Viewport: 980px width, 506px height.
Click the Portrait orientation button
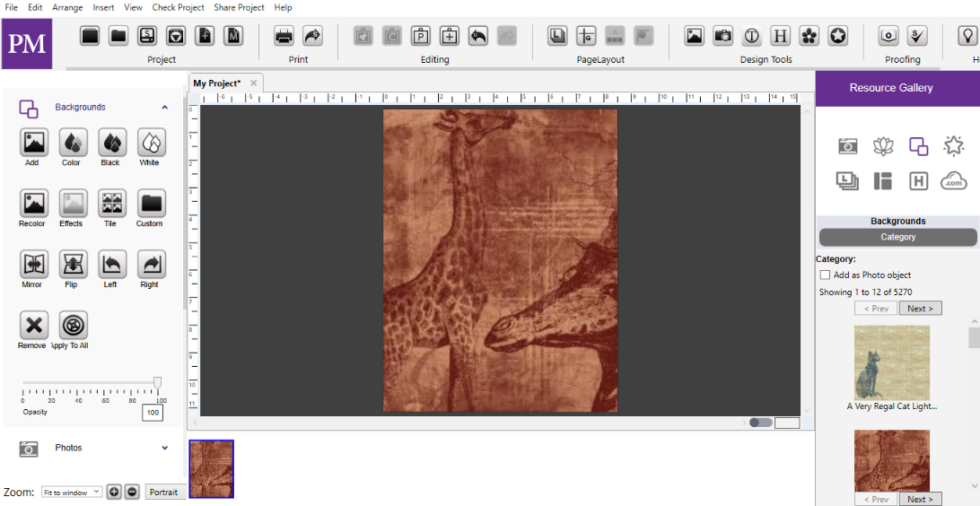point(166,493)
